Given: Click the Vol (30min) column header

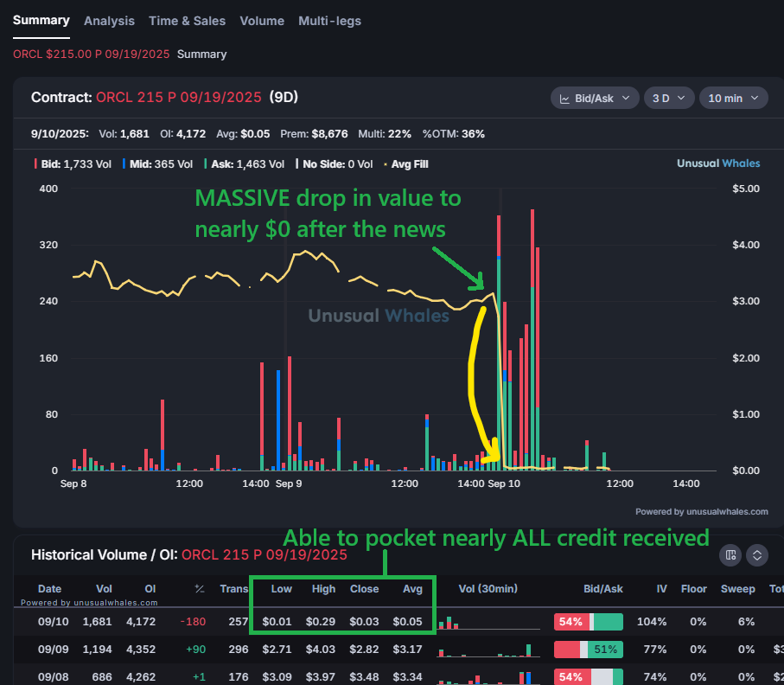Looking at the screenshot, I should (x=488, y=589).
